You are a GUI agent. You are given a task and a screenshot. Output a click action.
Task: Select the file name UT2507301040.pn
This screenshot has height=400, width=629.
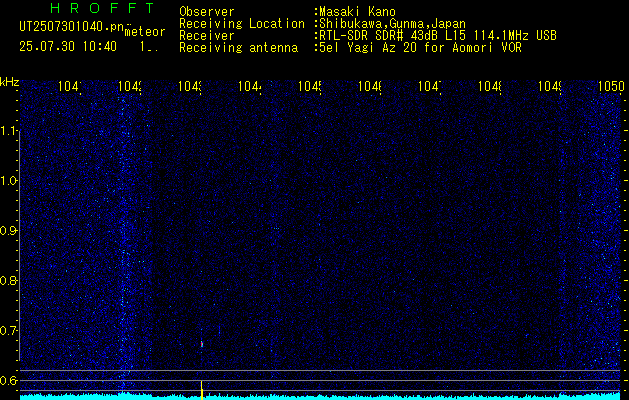(x=71, y=27)
